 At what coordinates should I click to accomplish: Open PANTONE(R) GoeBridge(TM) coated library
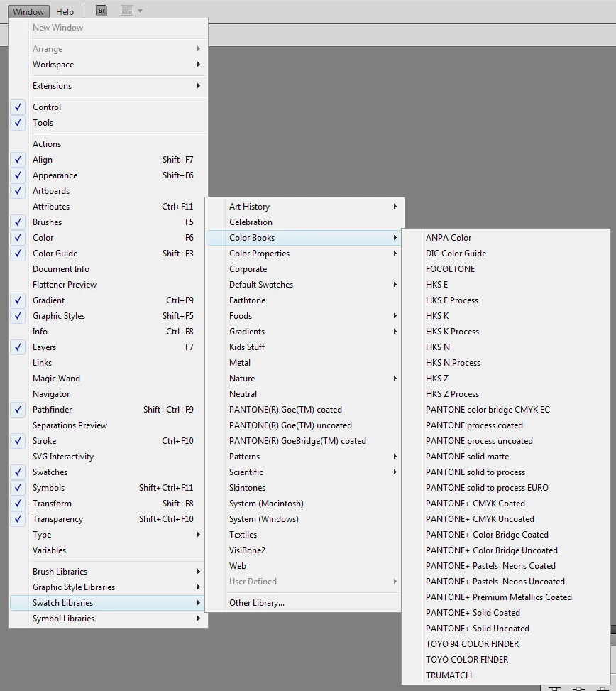[x=304, y=441]
